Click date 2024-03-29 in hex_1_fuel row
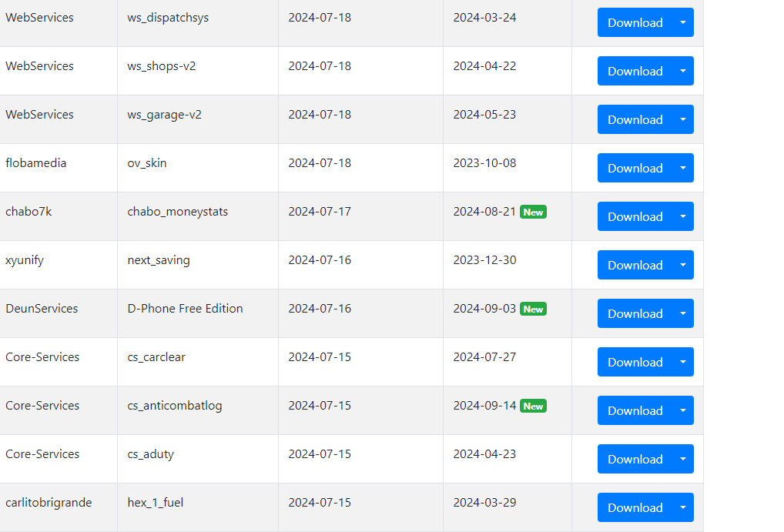Image resolution: width=784 pixels, height=532 pixels. [484, 503]
